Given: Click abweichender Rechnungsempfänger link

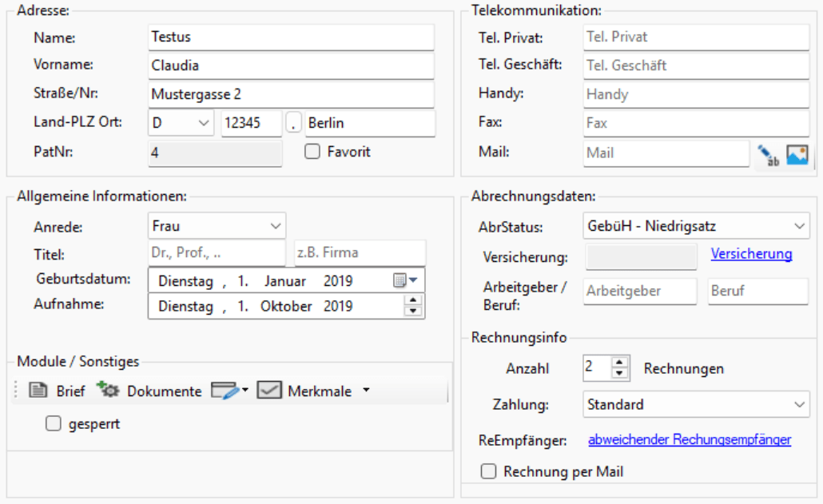Looking at the screenshot, I should pos(689,439).
